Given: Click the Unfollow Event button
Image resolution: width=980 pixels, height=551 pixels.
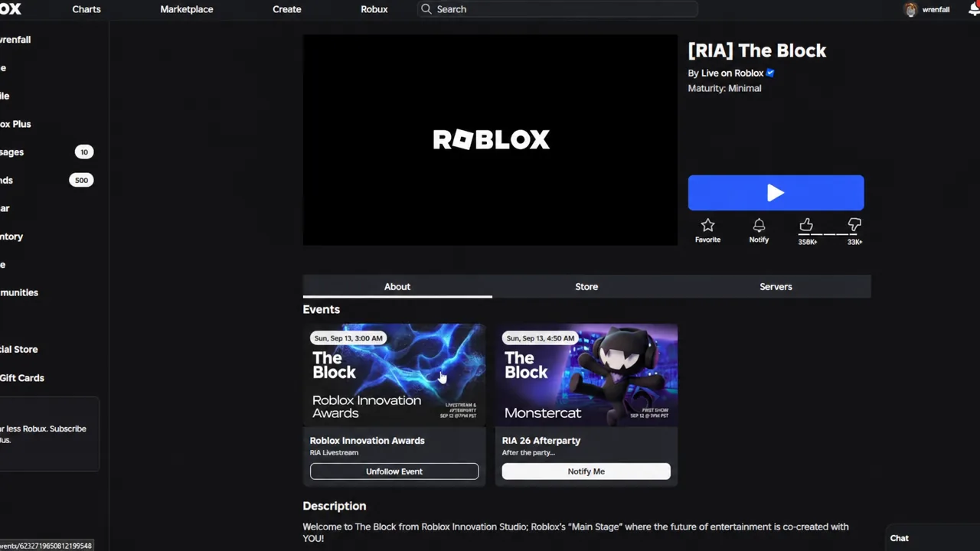Looking at the screenshot, I should click(394, 471).
